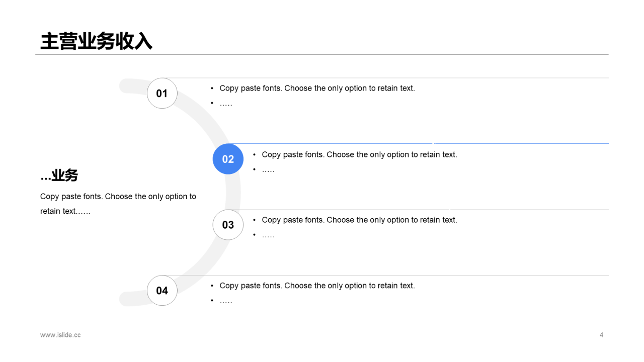Image resolution: width=644 pixels, height=362 pixels.
Task: Click the dotted second bullet beside 01
Action: pyautogui.click(x=226, y=104)
